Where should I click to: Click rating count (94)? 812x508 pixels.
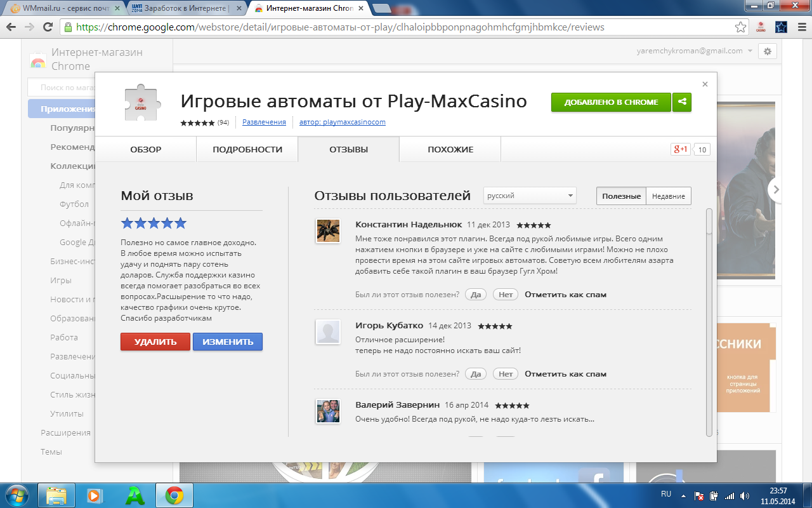coord(223,122)
